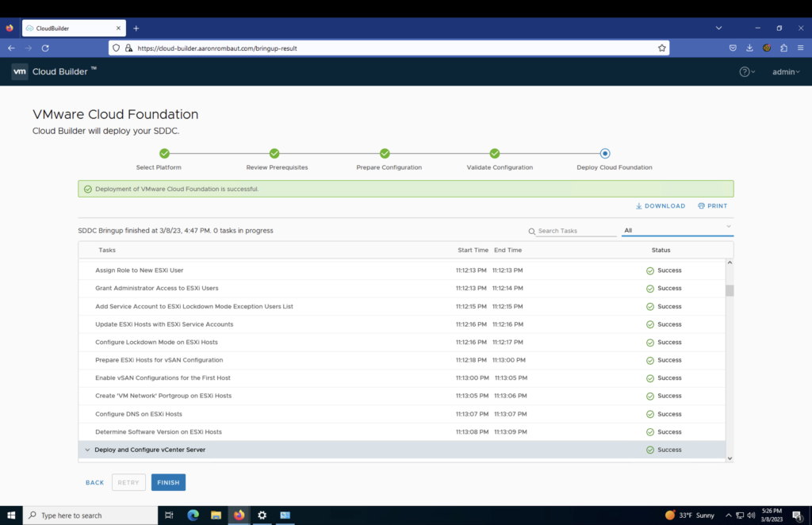Open the task filter dropdown showing All
This screenshot has height=525, width=812.
677,230
